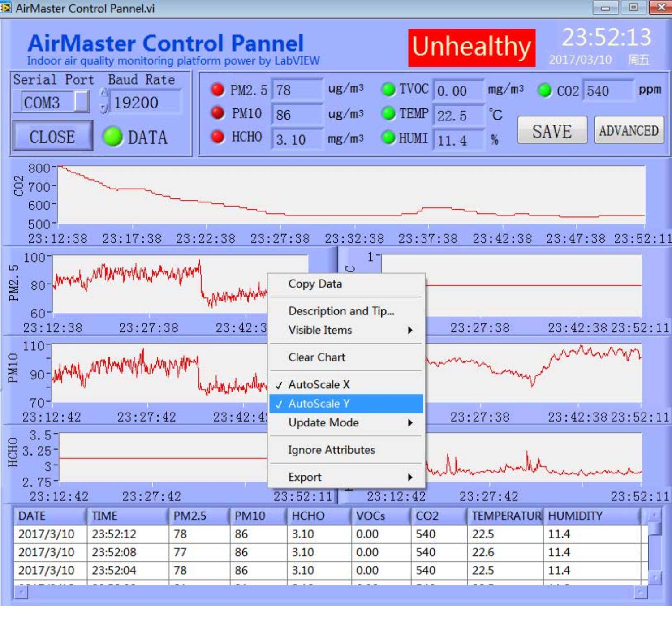Click the PM10 column header in the table
The image size is (672, 624).
[x=258, y=516]
